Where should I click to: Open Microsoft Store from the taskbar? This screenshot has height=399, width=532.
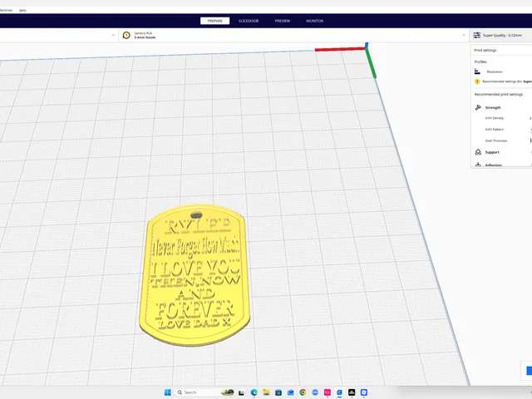(278, 392)
